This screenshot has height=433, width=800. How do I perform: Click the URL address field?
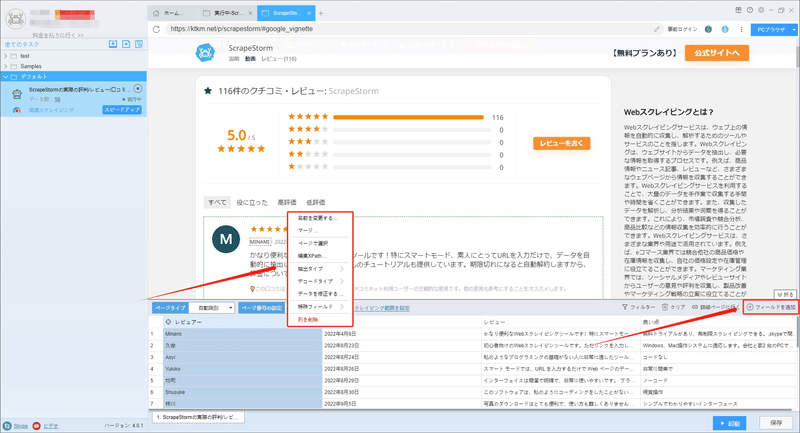(408, 29)
